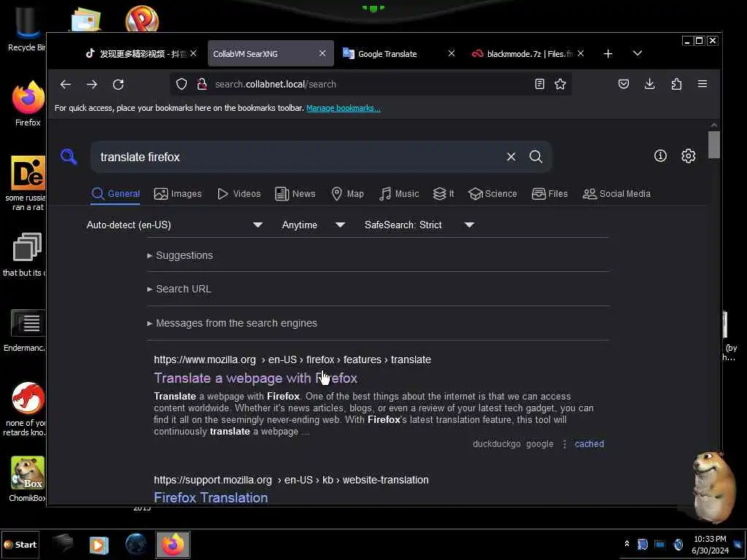
Task: Click the support.mozilla.org result URL
Action: (x=291, y=480)
